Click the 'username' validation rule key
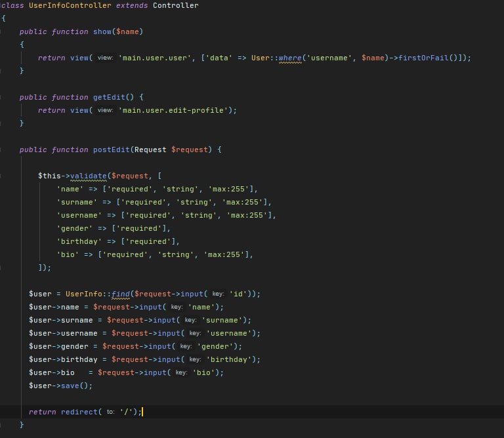This screenshot has width=504, height=438. point(79,216)
